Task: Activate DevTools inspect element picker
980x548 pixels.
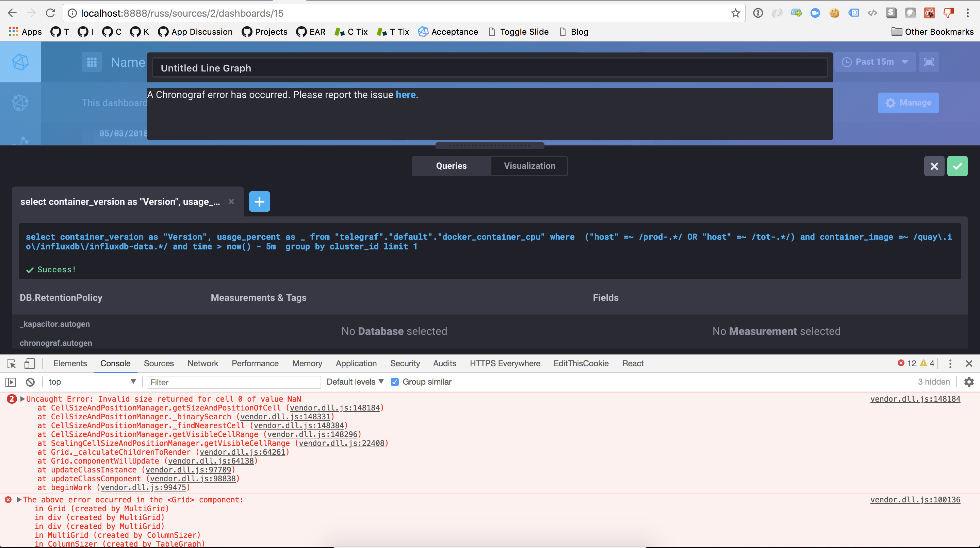Action: (x=12, y=364)
